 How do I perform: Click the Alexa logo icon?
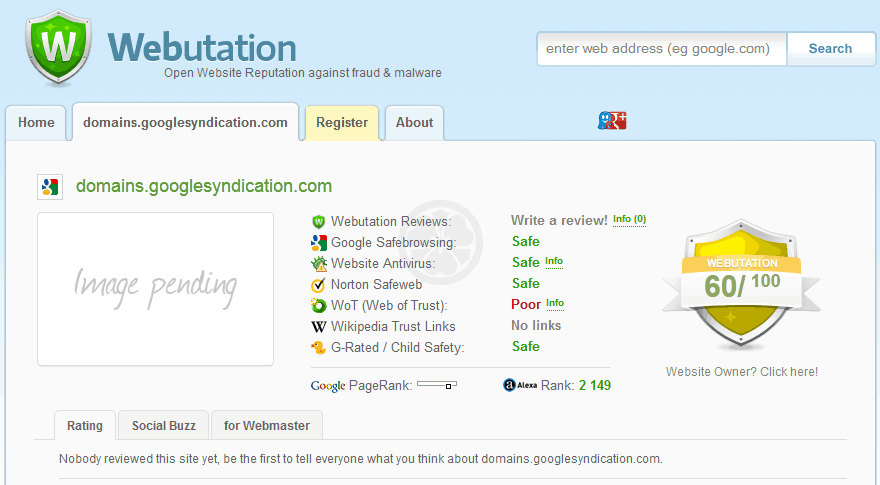tap(520, 385)
